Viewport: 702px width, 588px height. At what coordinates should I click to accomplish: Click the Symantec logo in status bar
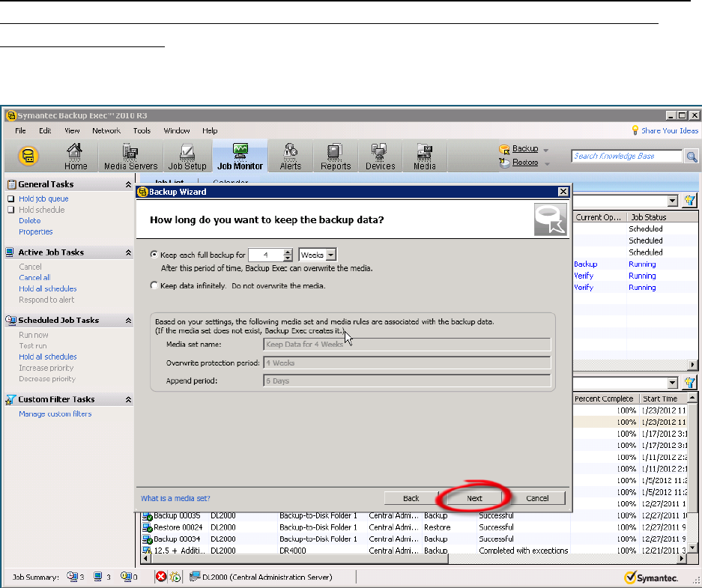tap(651, 578)
